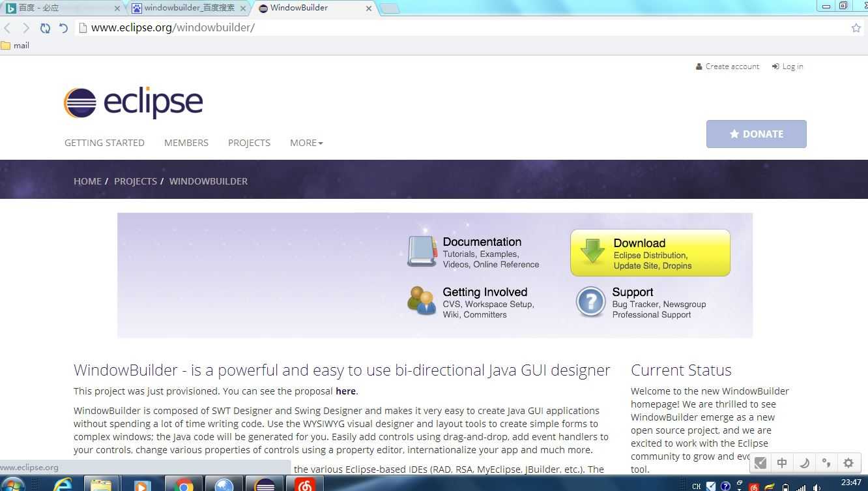The width and height of the screenshot is (868, 491).
Task: Click the blue globe browser taskbar icon
Action: point(224,484)
